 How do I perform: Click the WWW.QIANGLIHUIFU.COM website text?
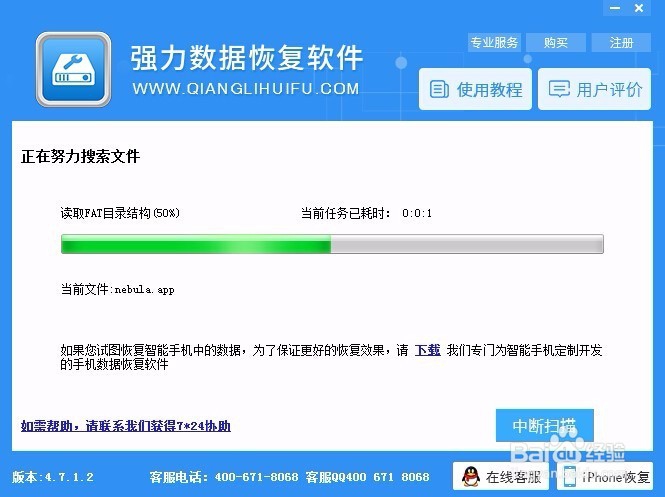[x=246, y=89]
